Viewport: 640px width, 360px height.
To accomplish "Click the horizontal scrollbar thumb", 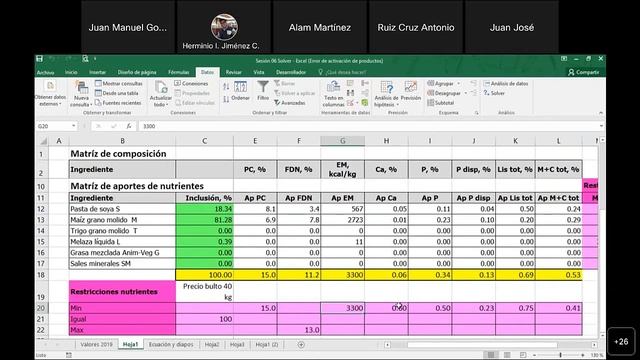I will (482, 345).
